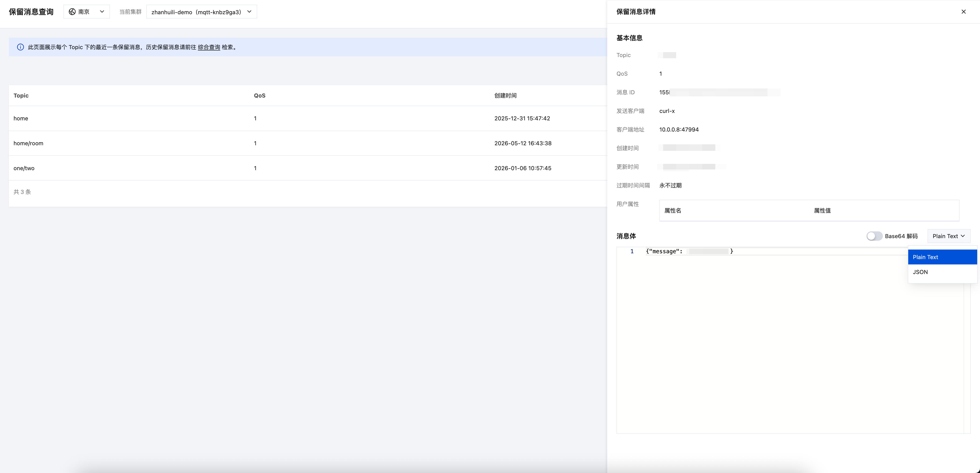Select the one/two topic row

click(x=307, y=168)
